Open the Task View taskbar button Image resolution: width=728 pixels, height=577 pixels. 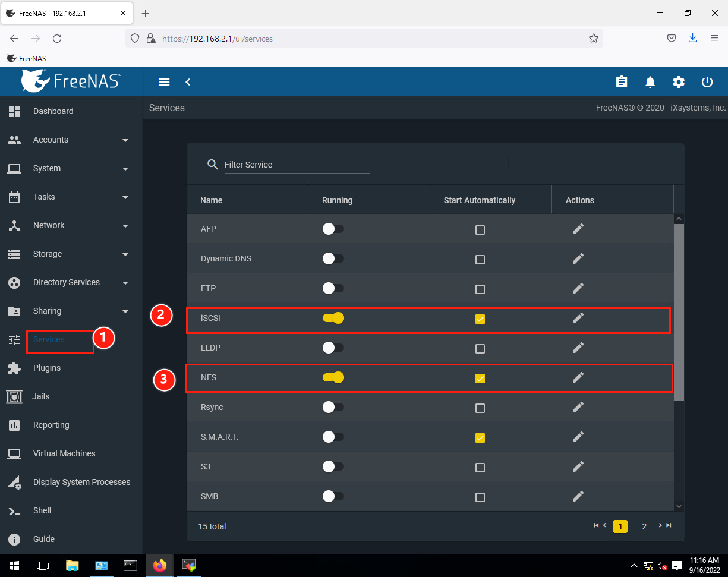43,566
